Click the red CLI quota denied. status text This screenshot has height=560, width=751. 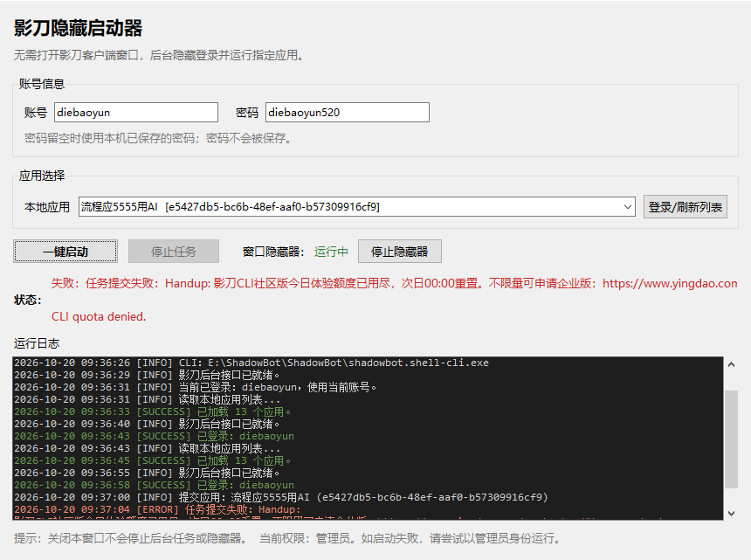click(x=99, y=316)
